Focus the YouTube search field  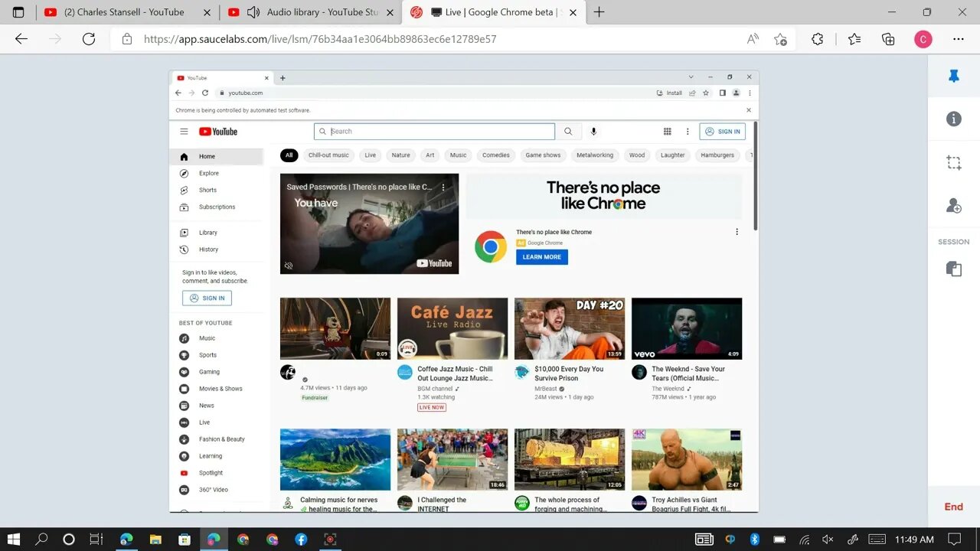coord(434,132)
